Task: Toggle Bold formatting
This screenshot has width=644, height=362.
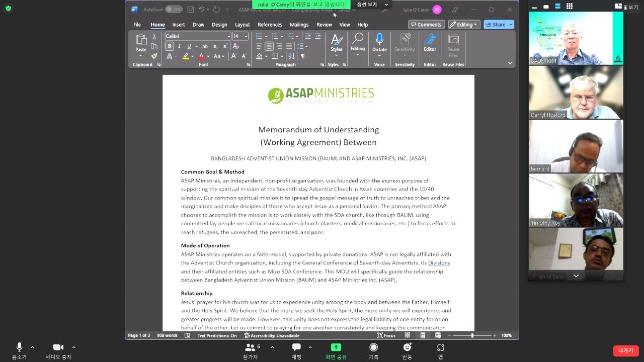Action: (170, 46)
